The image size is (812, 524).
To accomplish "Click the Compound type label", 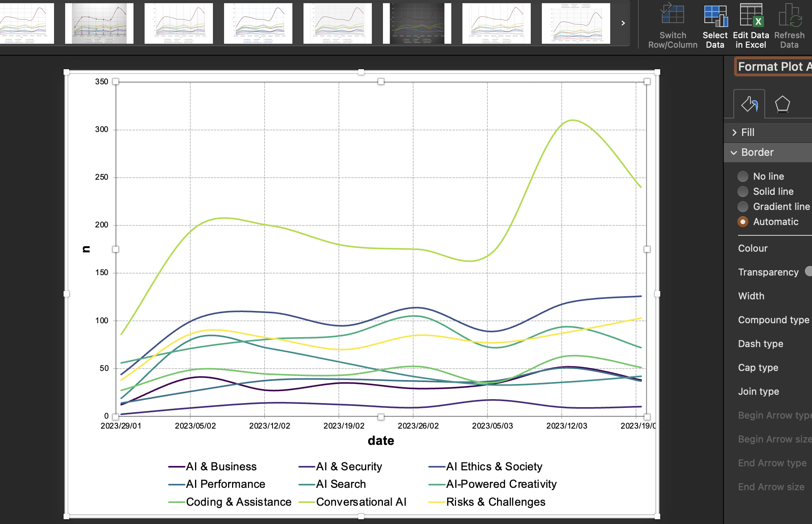I will pyautogui.click(x=773, y=320).
